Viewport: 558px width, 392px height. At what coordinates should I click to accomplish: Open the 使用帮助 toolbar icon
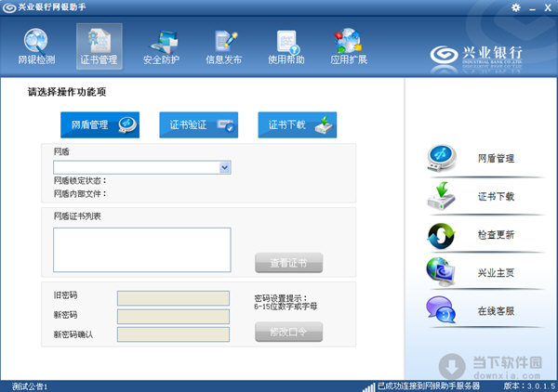pos(286,46)
